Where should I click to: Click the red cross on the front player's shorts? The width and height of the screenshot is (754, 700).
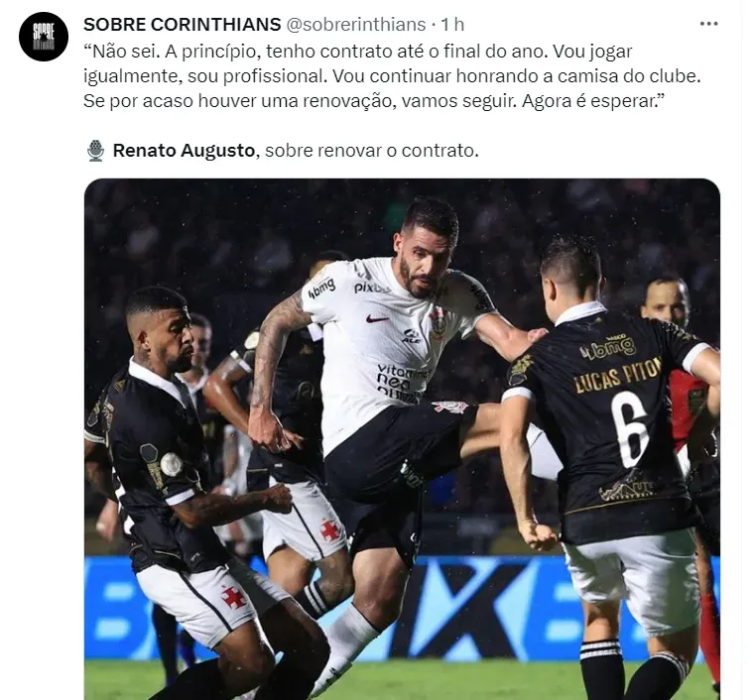pos(233,598)
